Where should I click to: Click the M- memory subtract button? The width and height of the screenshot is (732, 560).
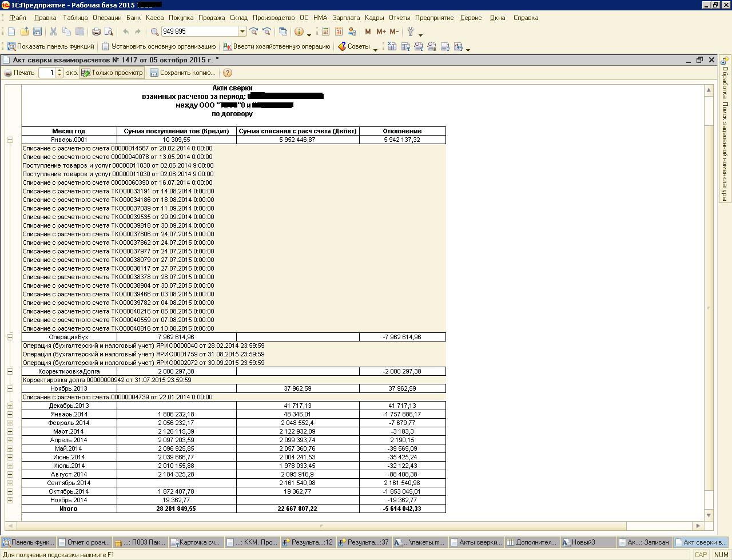(394, 31)
